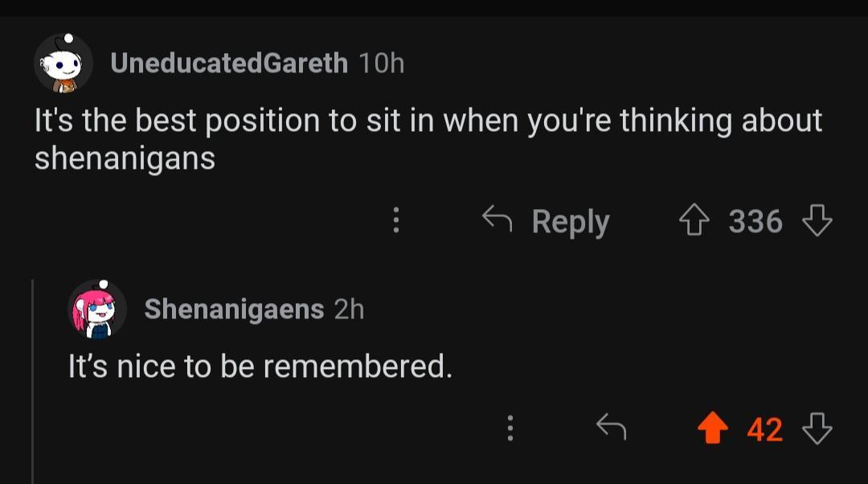Downvote the comment by UneducatedGareth

(x=817, y=221)
